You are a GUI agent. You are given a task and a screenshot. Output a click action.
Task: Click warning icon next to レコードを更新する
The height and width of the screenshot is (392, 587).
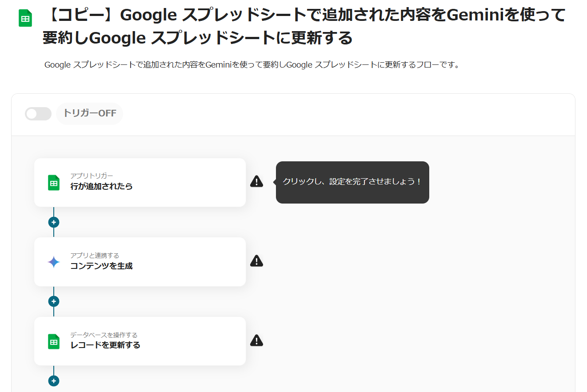256,340
